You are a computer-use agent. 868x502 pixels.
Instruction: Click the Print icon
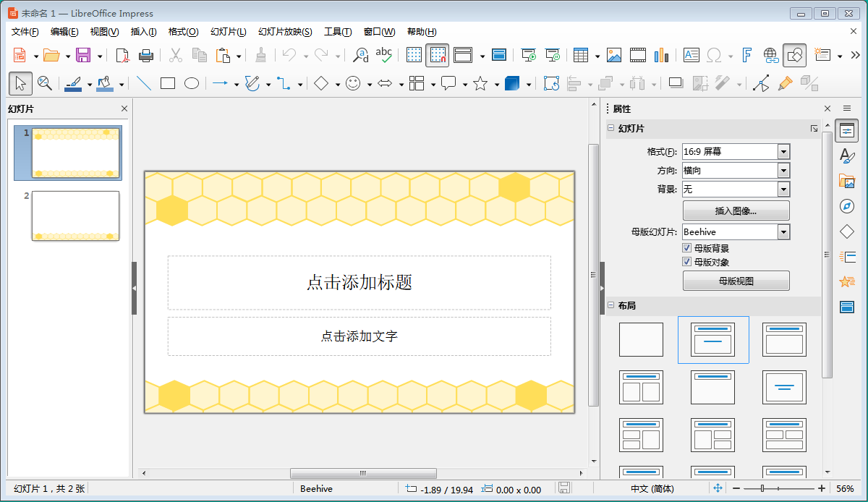146,55
